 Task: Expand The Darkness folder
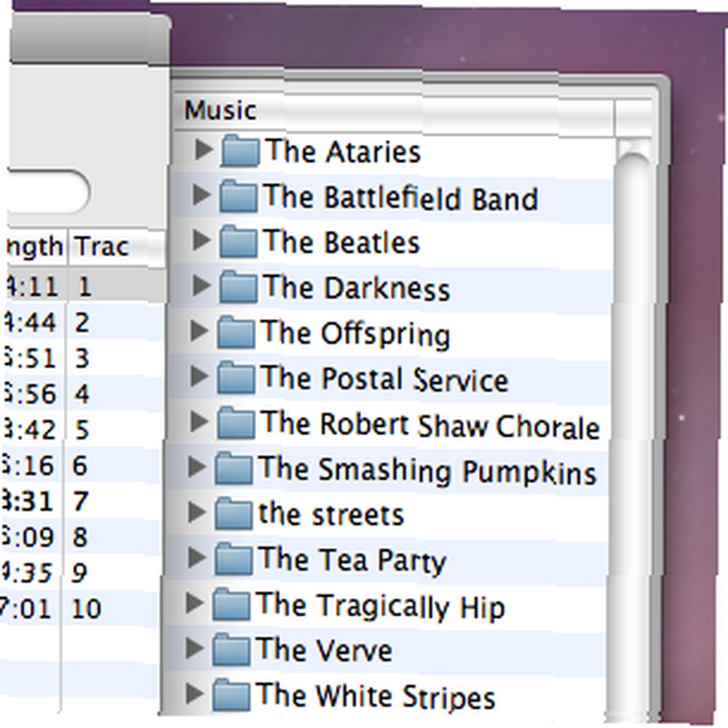click(201, 285)
